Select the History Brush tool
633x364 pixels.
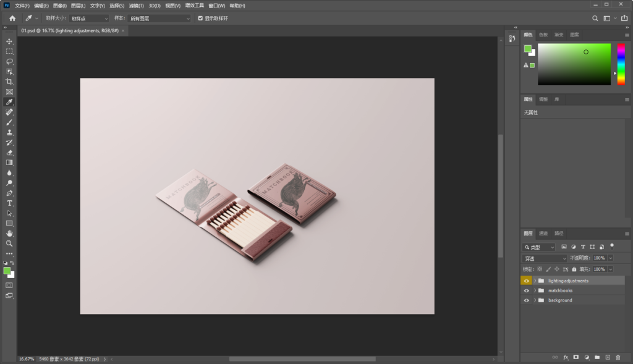pos(9,143)
